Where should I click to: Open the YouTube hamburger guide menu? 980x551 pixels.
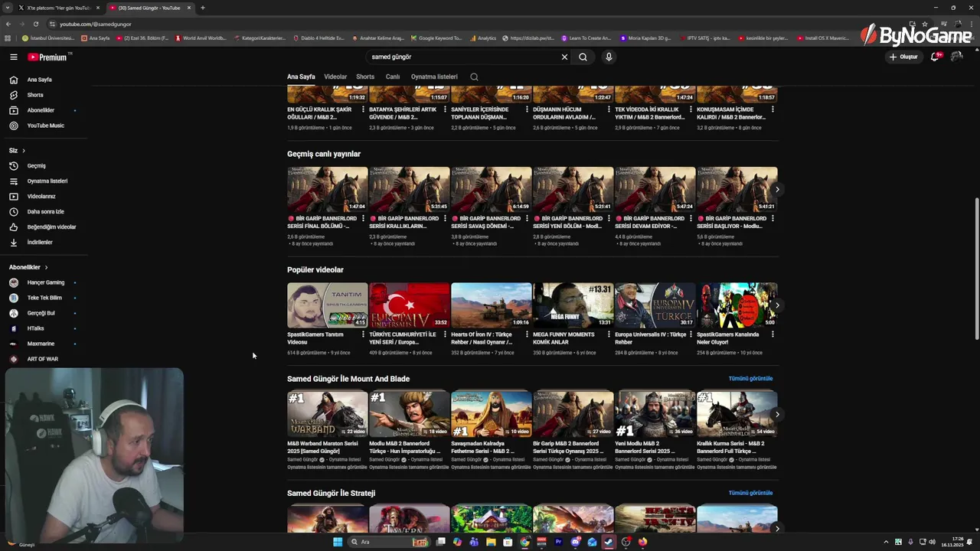point(13,57)
